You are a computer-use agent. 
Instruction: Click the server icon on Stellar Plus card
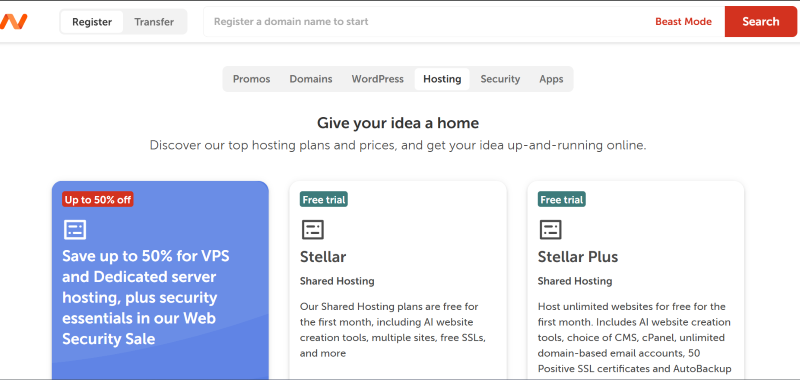(551, 230)
